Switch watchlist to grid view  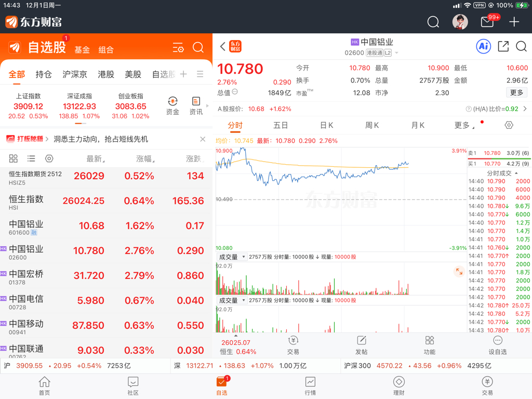pyautogui.click(x=13, y=158)
